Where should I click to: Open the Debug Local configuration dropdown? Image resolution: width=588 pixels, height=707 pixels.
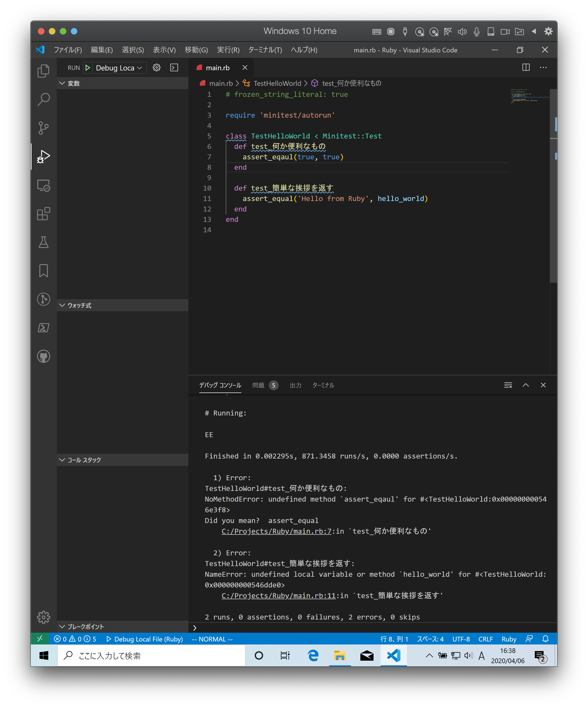[119, 68]
